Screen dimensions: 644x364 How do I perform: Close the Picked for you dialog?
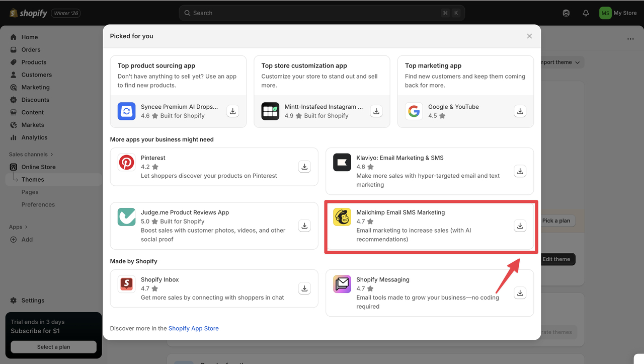click(x=529, y=36)
